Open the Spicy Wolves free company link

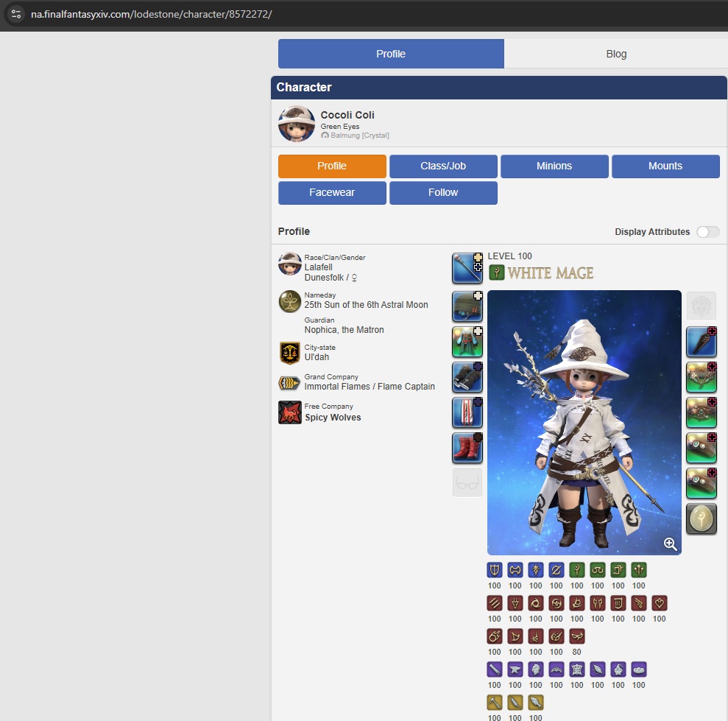coord(333,417)
